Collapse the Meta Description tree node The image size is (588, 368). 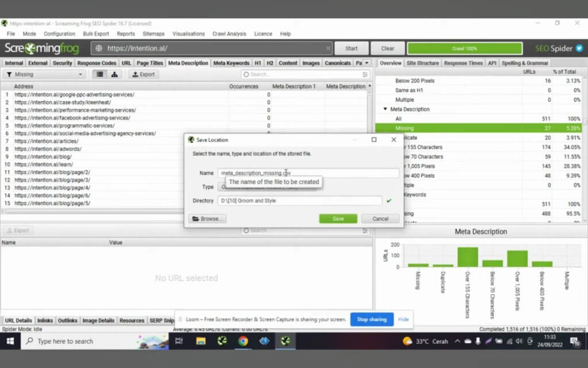tap(385, 109)
